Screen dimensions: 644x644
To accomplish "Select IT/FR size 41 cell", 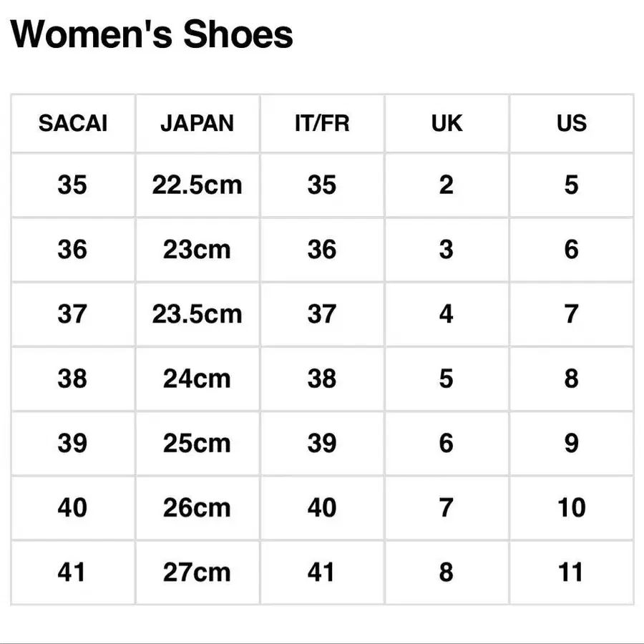I will coord(322,572).
